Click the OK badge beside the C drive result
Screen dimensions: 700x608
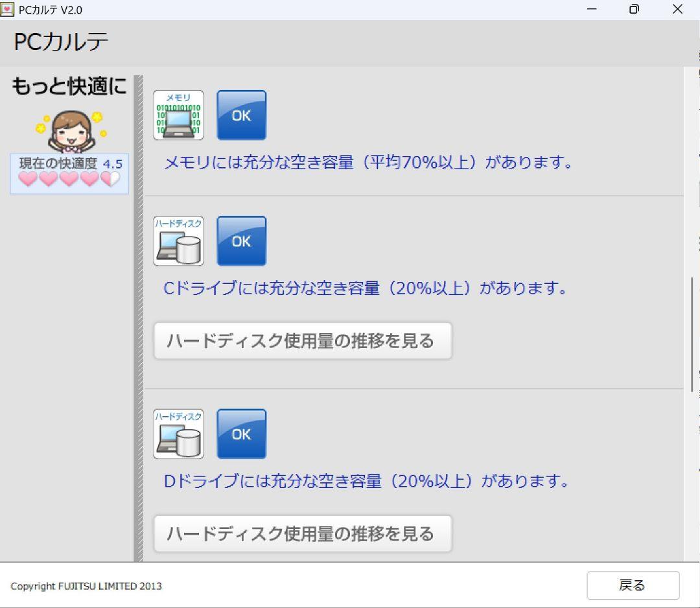[x=241, y=240]
